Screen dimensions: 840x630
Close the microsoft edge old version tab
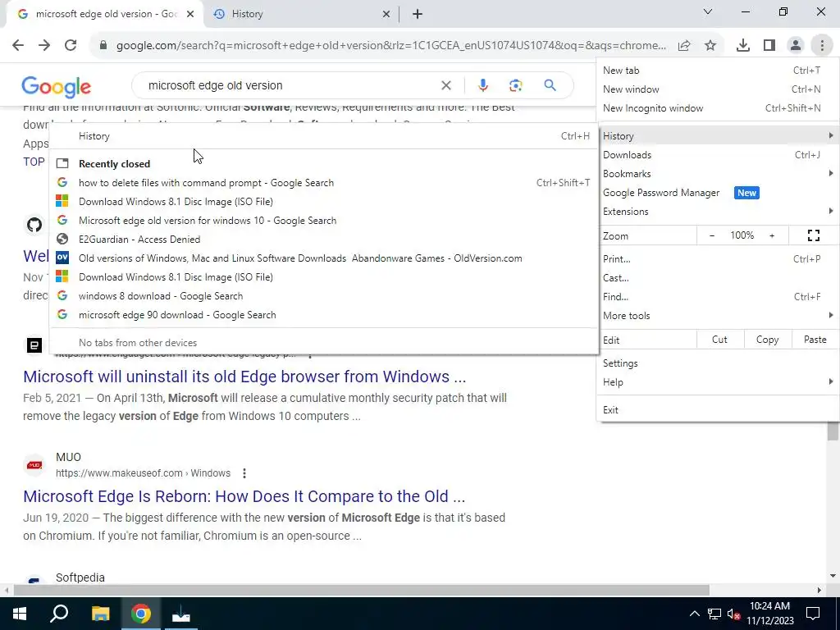coord(190,14)
